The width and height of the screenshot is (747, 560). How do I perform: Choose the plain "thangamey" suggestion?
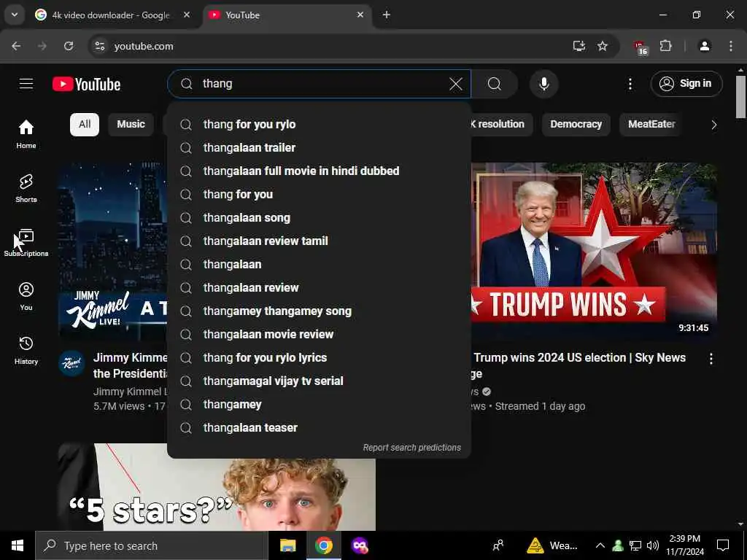(320, 404)
